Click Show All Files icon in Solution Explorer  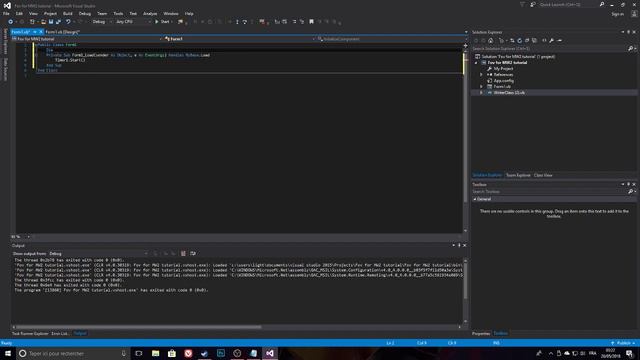point(534,40)
